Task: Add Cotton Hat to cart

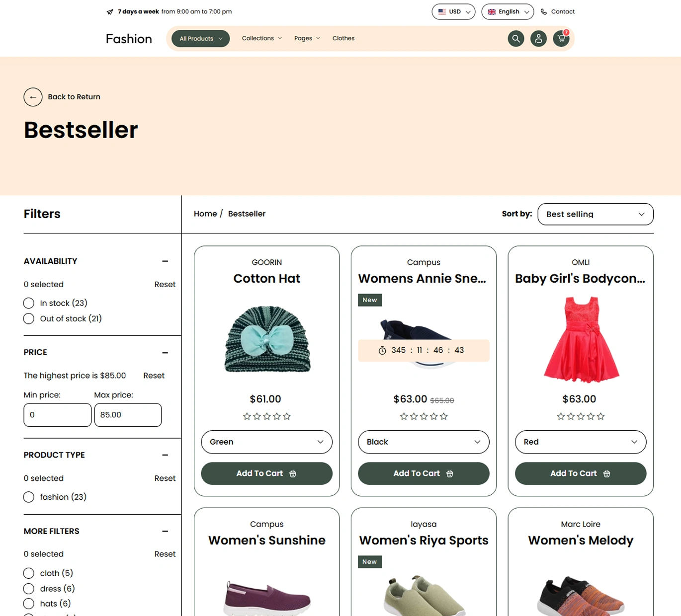Action: (267, 473)
